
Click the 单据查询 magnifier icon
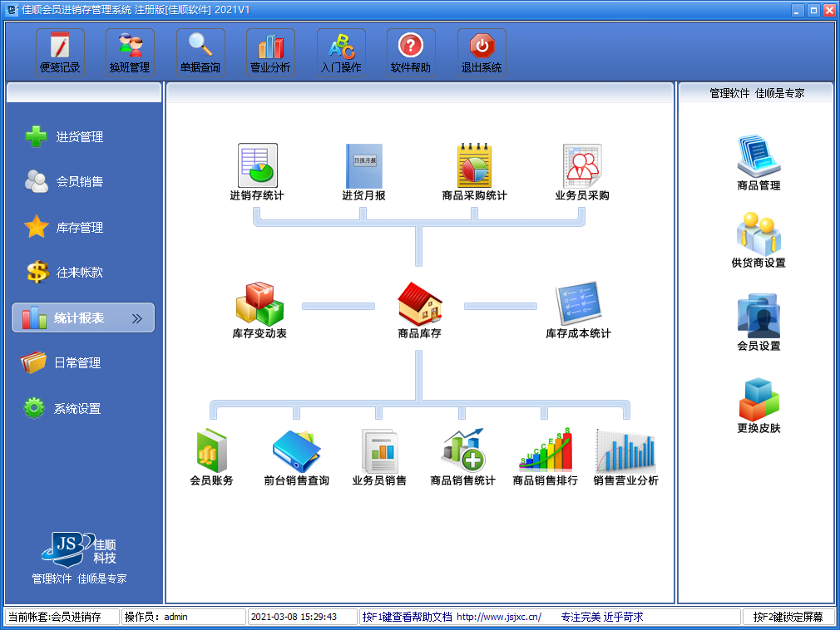(x=200, y=52)
